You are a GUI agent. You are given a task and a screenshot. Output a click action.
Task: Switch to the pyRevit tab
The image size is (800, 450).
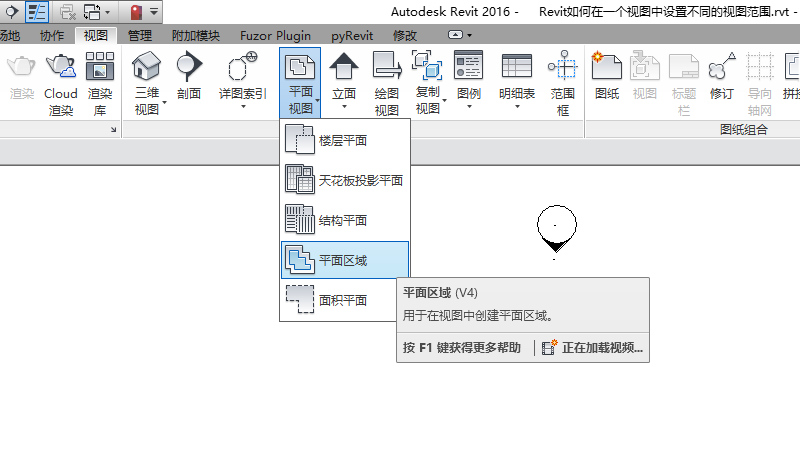(x=352, y=35)
